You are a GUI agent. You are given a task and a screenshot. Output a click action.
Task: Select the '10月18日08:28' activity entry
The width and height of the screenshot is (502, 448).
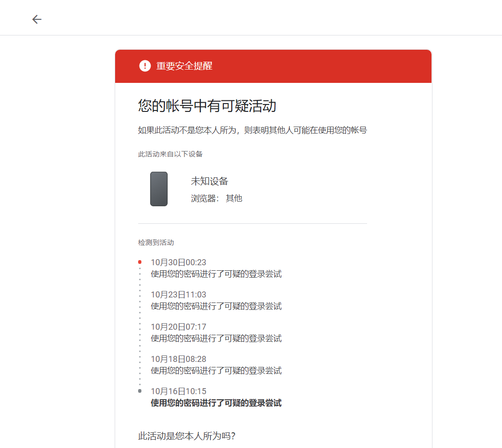pyautogui.click(x=178, y=359)
